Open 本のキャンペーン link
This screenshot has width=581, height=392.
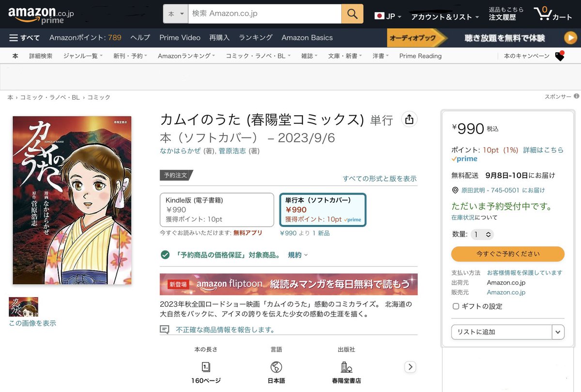[526, 56]
